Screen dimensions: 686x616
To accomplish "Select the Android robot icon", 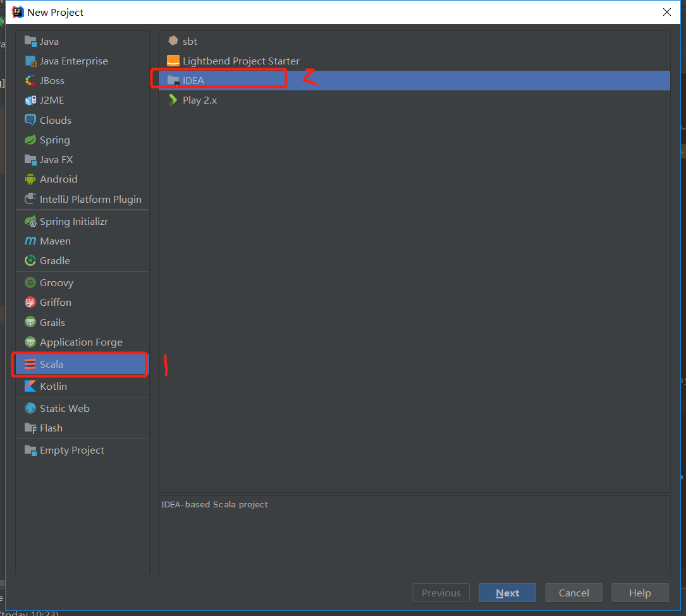I will pos(30,179).
